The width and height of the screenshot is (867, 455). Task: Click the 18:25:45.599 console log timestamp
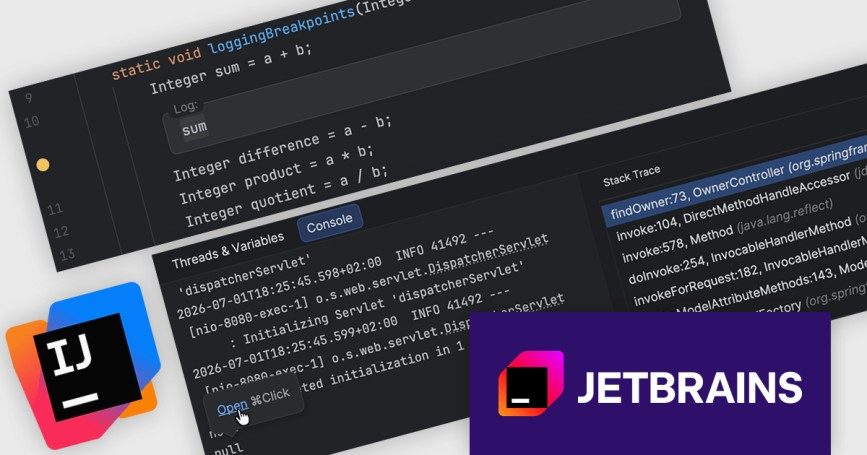tap(295, 346)
